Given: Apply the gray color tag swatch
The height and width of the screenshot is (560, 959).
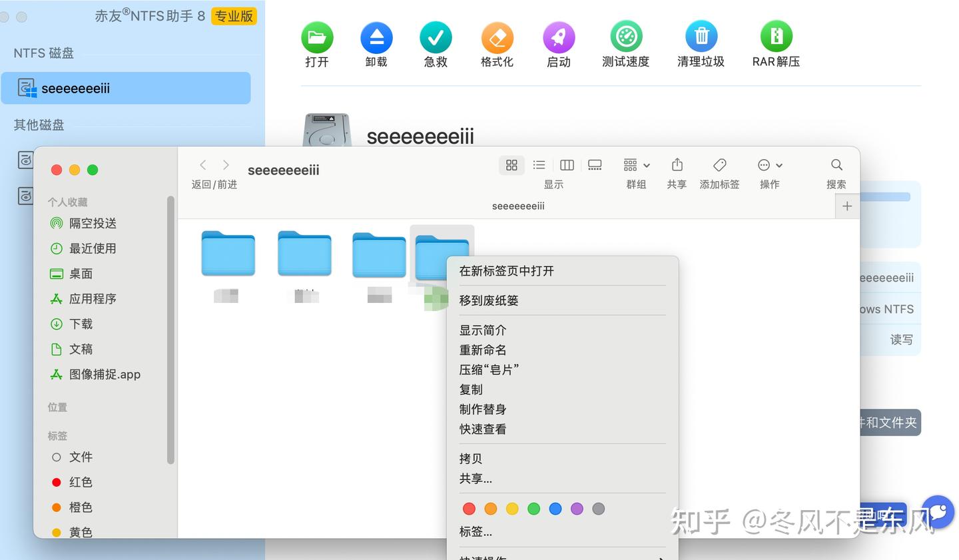Looking at the screenshot, I should (x=599, y=509).
